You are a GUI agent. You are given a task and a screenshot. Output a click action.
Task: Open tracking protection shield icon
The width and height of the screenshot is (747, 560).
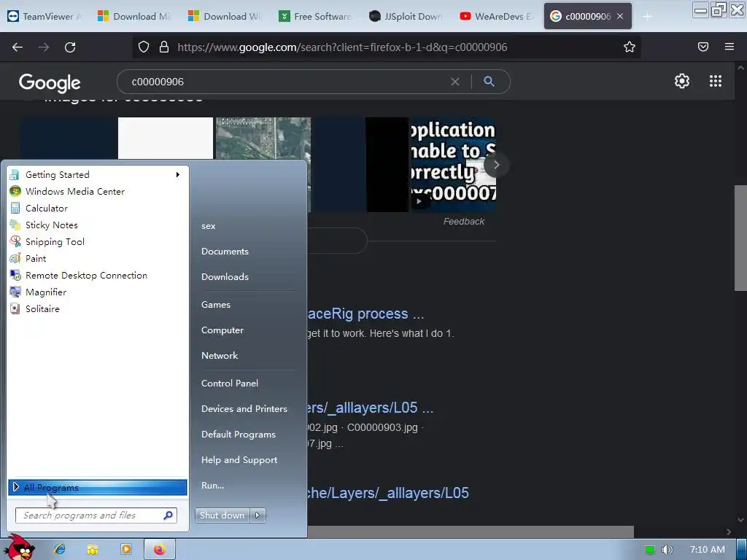144,47
